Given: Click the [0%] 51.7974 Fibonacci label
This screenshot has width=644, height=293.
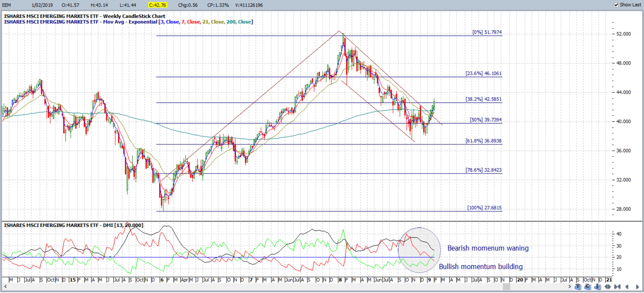Looking at the screenshot, I should 487,32.
